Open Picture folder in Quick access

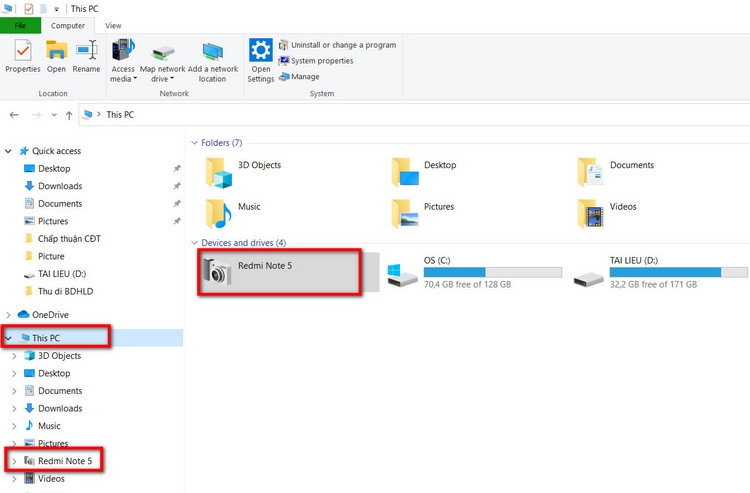[51, 256]
